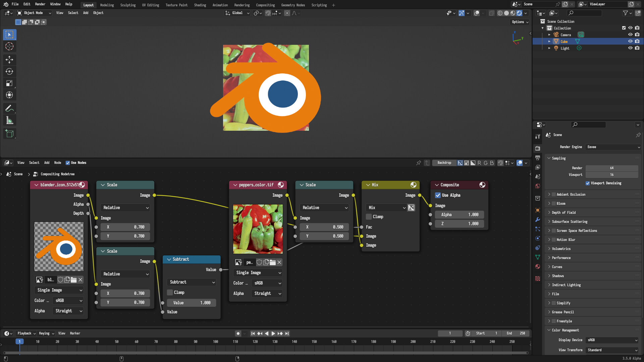Hide the Light object in the outliner
This screenshot has height=362, width=644.
pyautogui.click(x=630, y=48)
